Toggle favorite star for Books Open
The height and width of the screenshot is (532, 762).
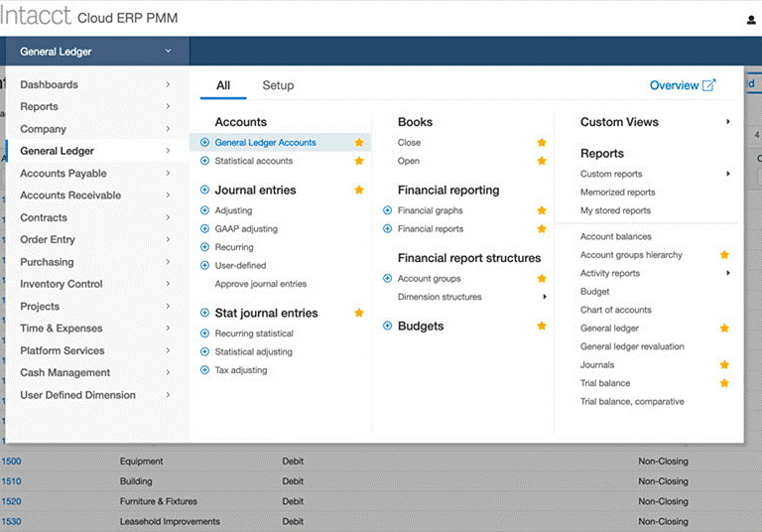click(542, 161)
